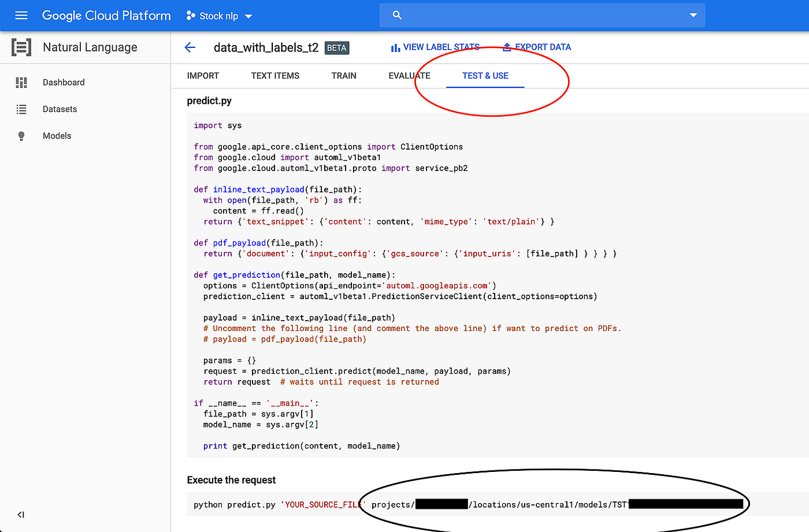809x532 pixels.
Task: Click the EXPORT DATA download icon
Action: click(507, 47)
